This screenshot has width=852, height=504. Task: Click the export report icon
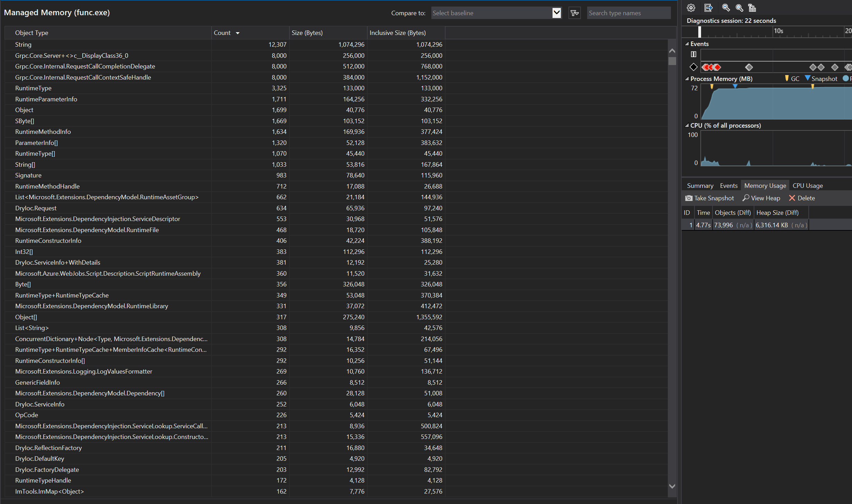point(708,8)
